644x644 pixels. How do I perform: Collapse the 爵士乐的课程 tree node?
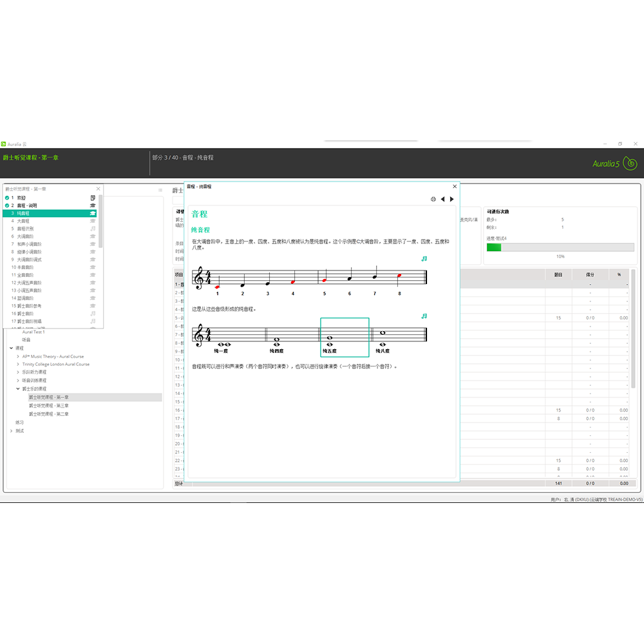click(18, 389)
